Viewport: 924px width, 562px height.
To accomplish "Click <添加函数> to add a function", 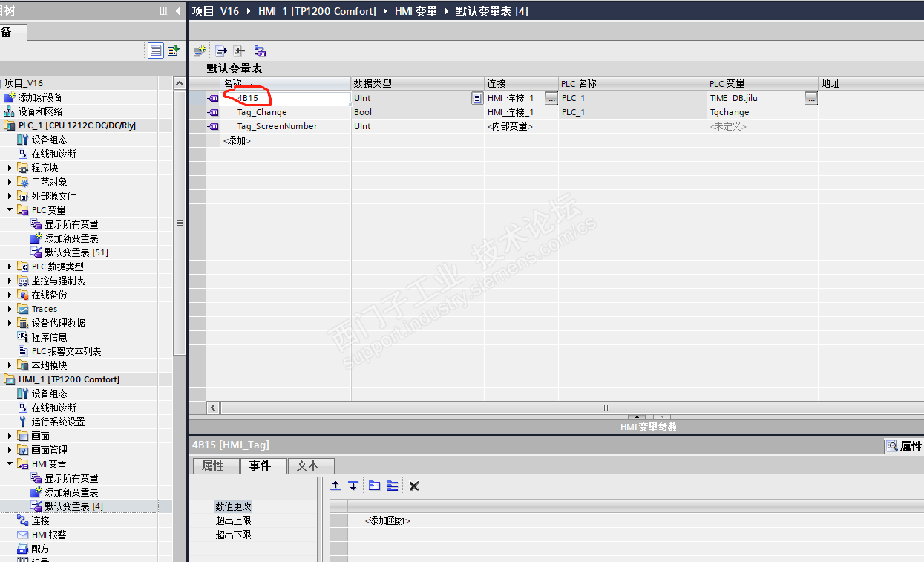I will 387,520.
